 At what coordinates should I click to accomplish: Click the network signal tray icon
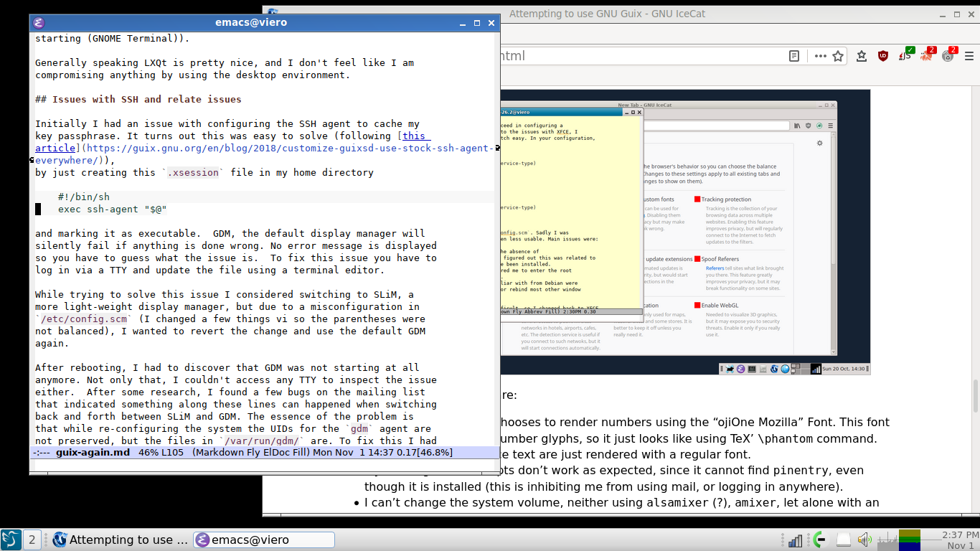[795, 540]
